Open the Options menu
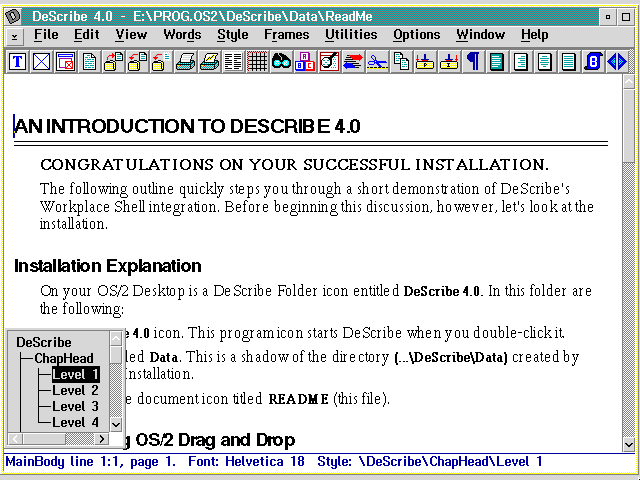This screenshot has height=480, width=640. pyautogui.click(x=417, y=35)
